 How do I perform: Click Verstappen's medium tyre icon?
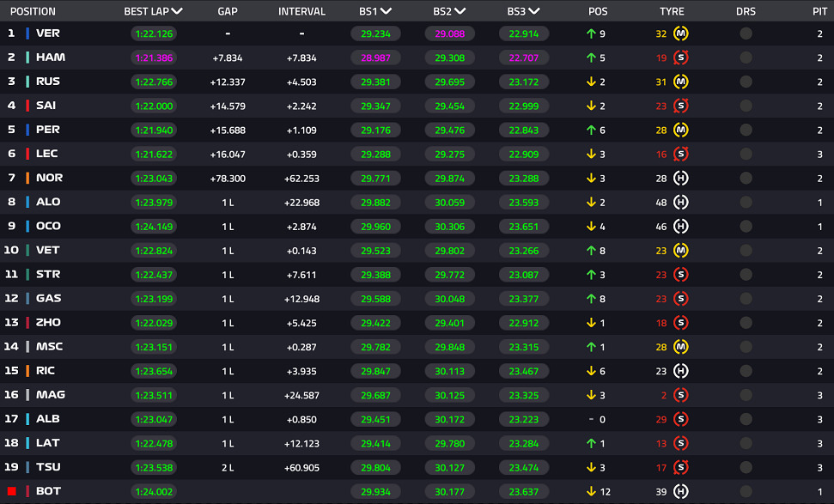tap(681, 33)
